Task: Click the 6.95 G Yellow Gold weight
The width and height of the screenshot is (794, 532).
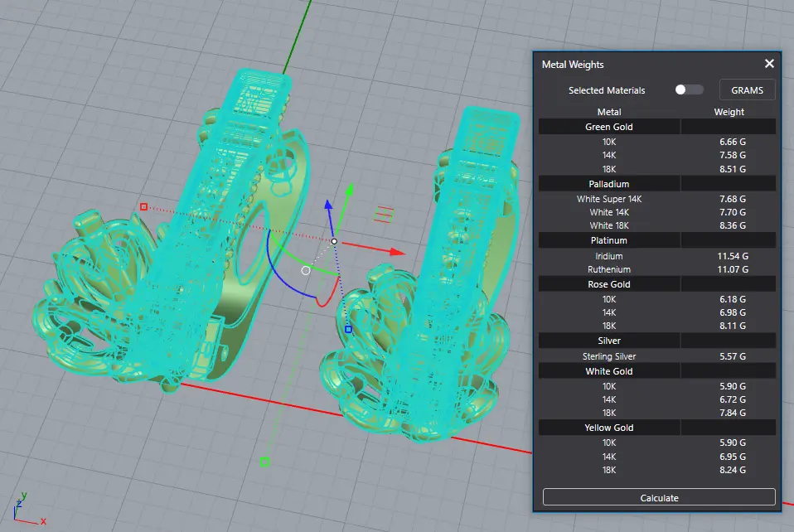Action: [732, 457]
